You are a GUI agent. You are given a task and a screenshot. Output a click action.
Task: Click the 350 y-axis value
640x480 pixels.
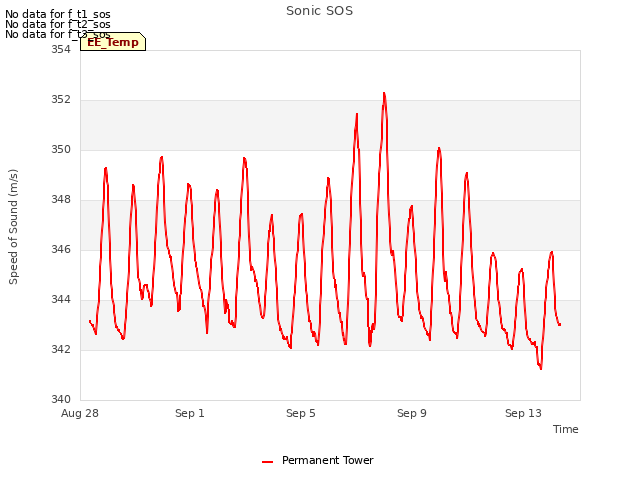point(61,149)
